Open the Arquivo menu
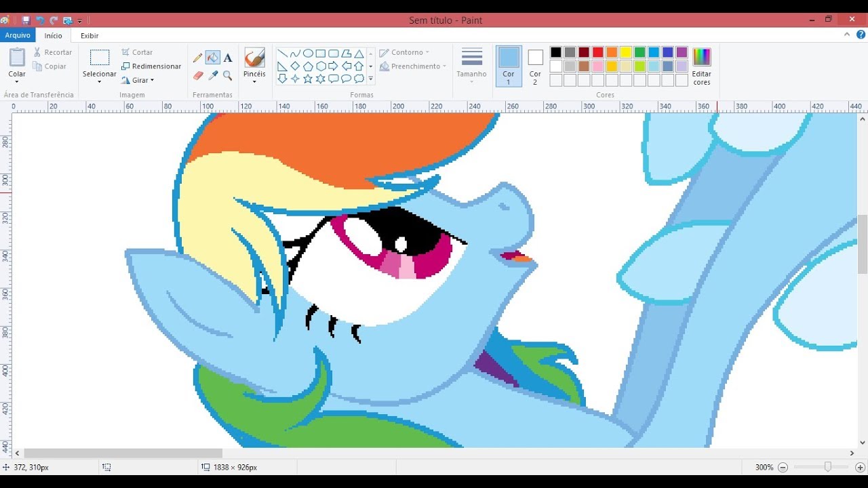The height and width of the screenshot is (488, 868). pyautogui.click(x=18, y=35)
